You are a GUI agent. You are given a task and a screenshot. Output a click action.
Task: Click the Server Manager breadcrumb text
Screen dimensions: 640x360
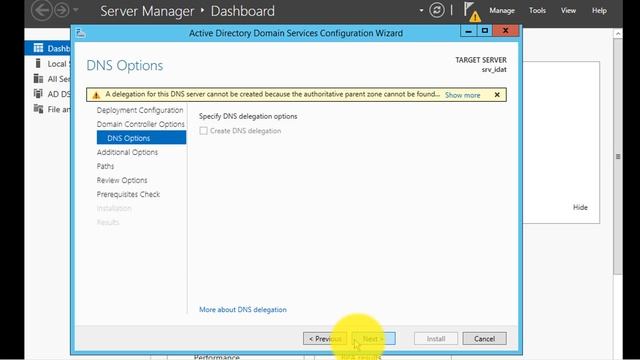pos(147,11)
